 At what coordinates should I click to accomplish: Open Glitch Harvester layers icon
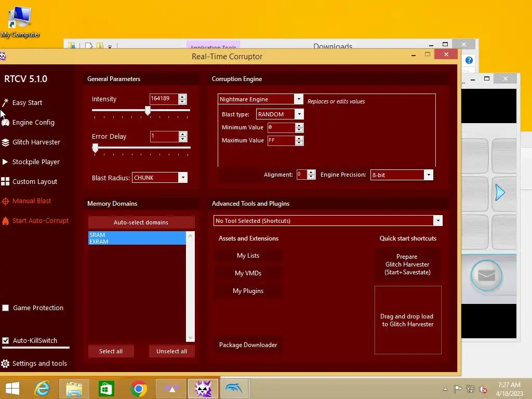(5, 142)
